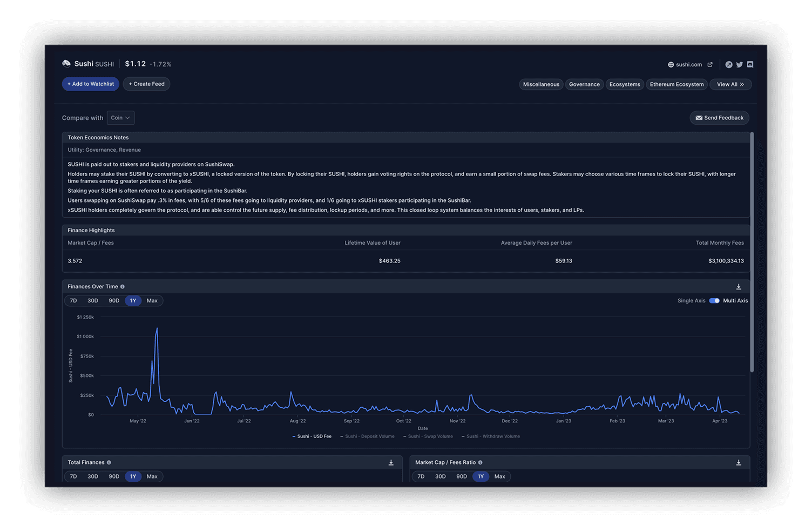812x532 pixels.
Task: Click the fee spike peak in the chart
Action: [x=157, y=328]
